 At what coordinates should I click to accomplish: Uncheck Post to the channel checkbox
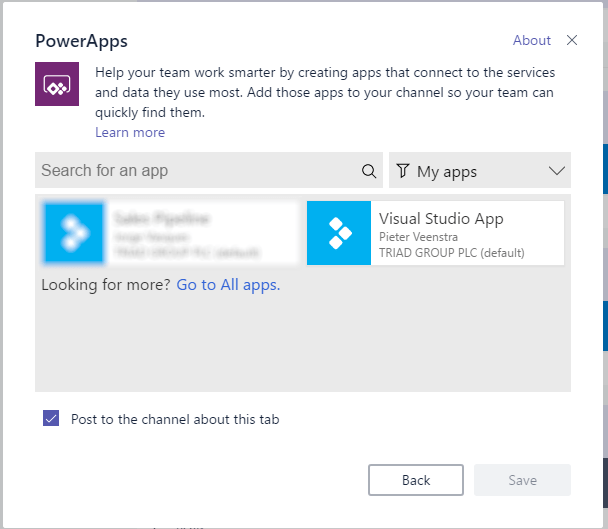click(x=51, y=418)
